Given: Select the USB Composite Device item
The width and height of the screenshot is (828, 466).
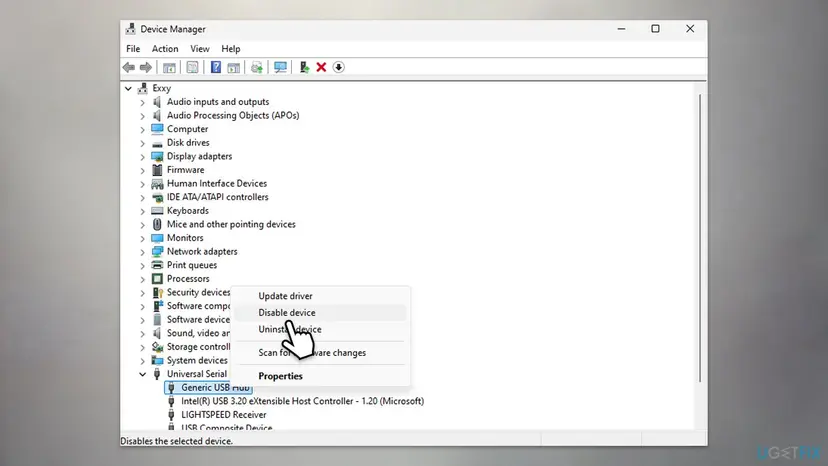Looking at the screenshot, I should coord(227,427).
